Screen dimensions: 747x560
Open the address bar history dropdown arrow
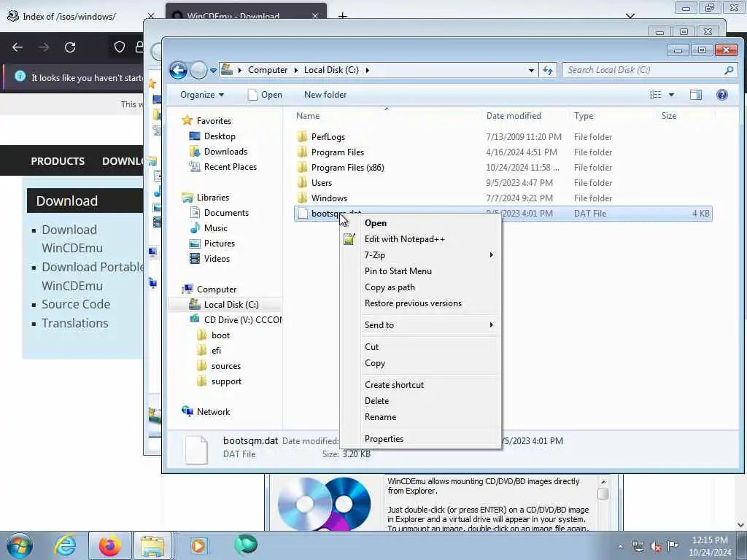click(531, 71)
